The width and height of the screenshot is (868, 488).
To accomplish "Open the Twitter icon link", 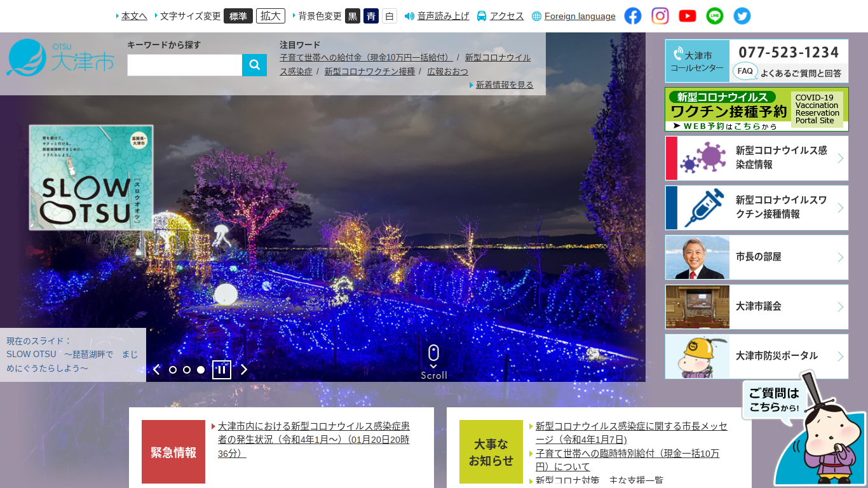I will tap(742, 16).
